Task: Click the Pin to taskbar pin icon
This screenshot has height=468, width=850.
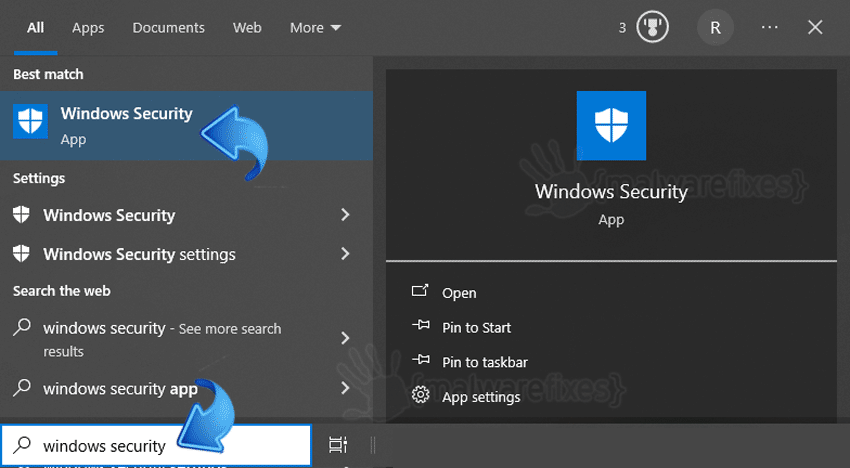Action: (x=421, y=360)
